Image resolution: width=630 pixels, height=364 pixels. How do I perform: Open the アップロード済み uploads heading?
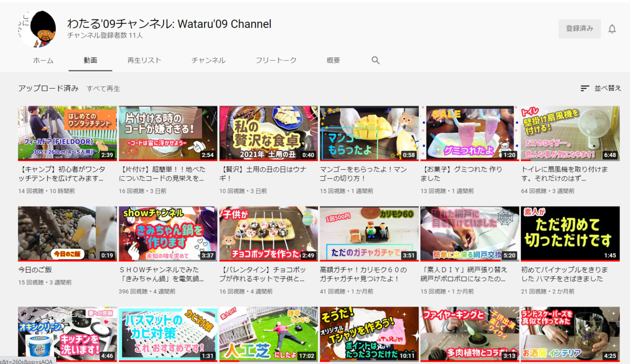[48, 88]
